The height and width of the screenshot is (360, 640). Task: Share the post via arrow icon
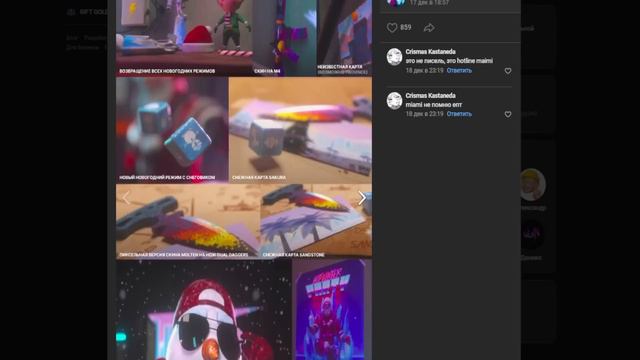(x=429, y=27)
